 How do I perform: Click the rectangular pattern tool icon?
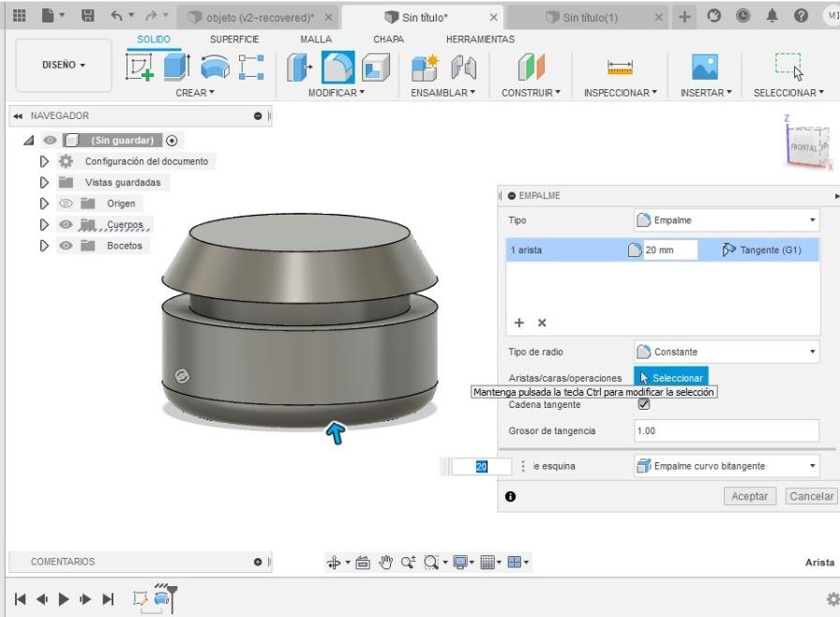(251, 67)
